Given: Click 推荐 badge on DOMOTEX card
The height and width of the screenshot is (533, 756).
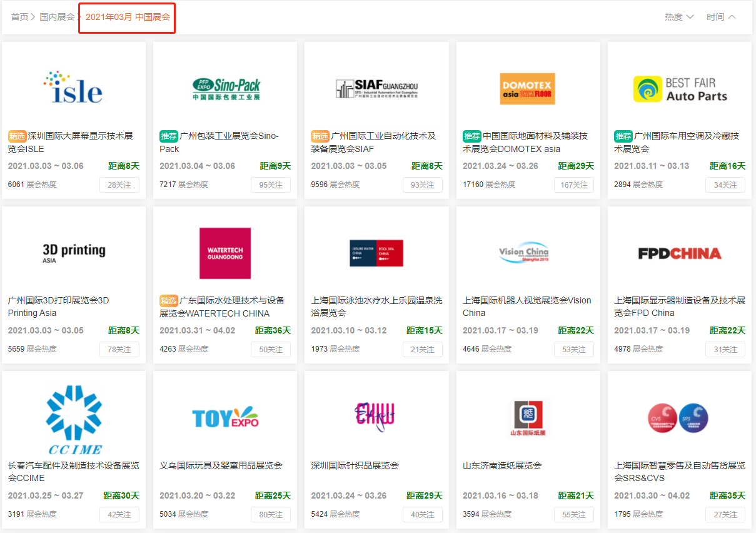Looking at the screenshot, I should tap(472, 136).
